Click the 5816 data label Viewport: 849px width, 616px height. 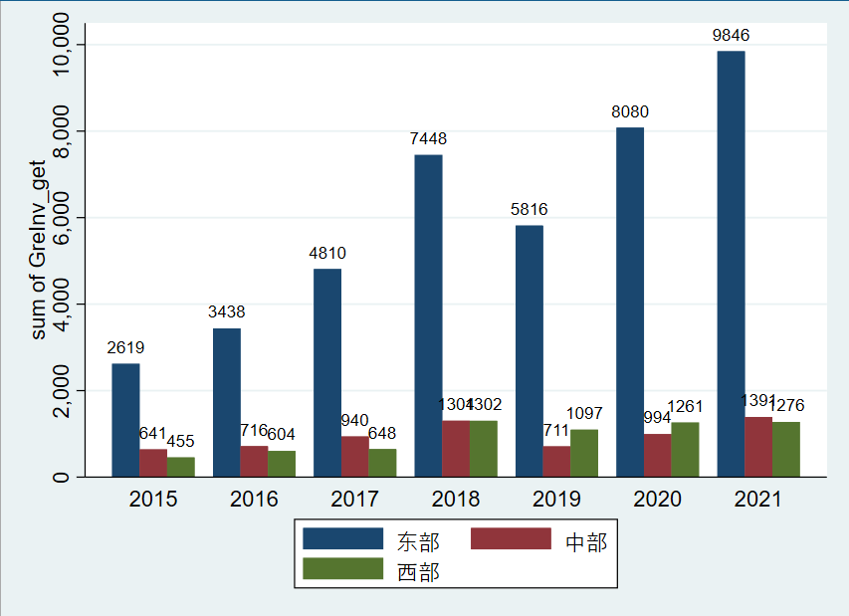pyautogui.click(x=529, y=209)
